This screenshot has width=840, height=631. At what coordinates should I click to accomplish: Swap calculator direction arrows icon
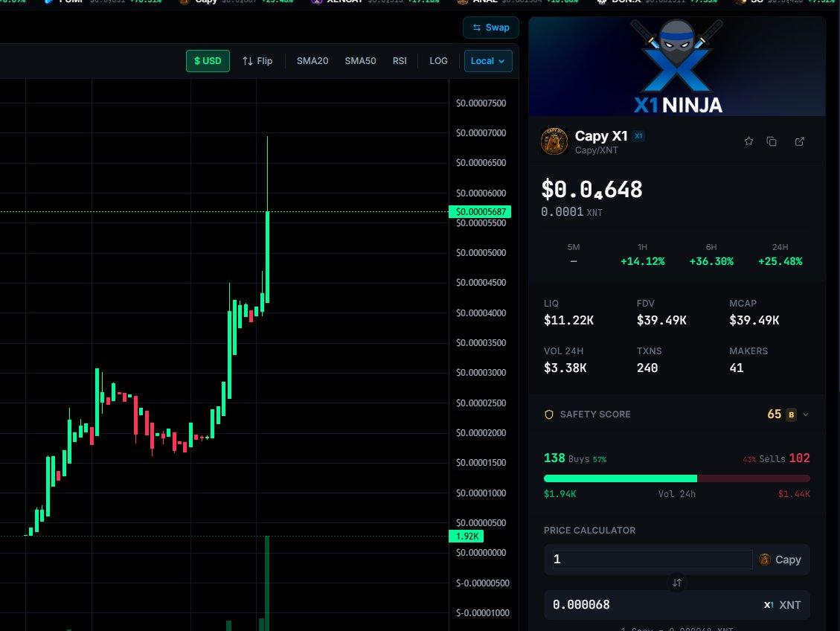[676, 582]
